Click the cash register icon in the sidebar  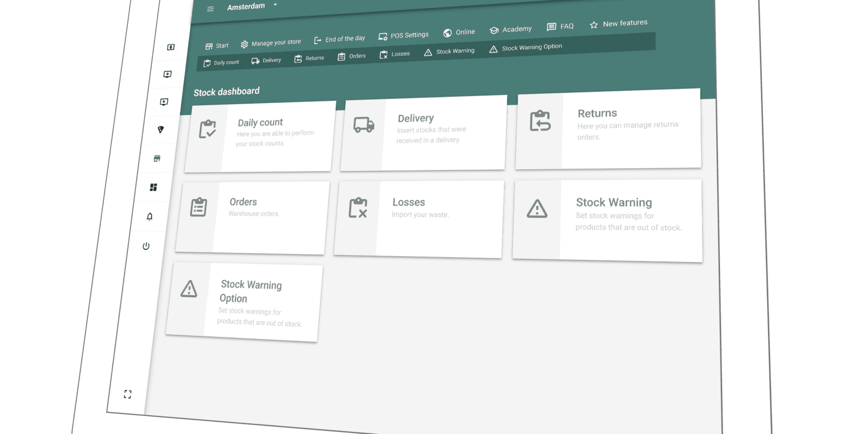click(x=171, y=47)
